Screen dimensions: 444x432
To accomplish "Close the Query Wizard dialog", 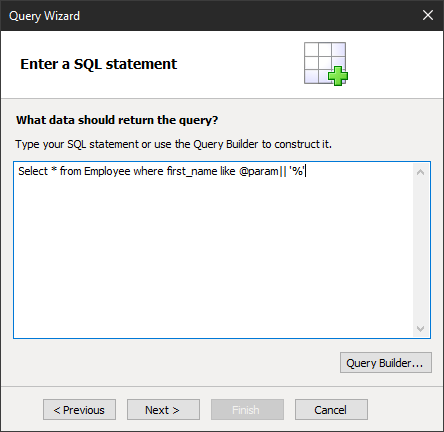I will [428, 15].
